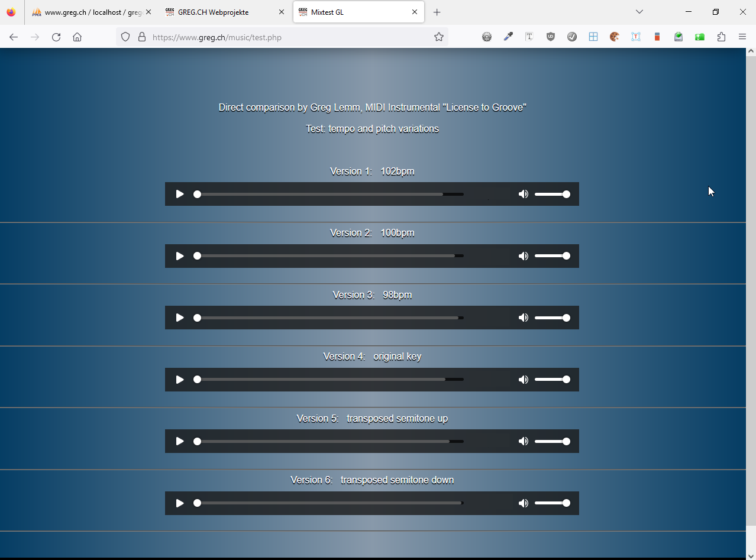Go to the browser home page
Image resolution: width=756 pixels, height=560 pixels.
tap(77, 37)
